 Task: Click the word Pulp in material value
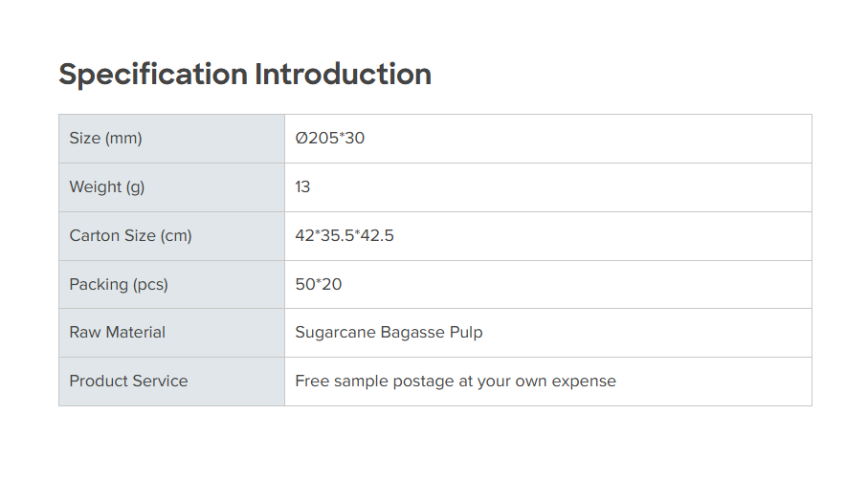(466, 333)
